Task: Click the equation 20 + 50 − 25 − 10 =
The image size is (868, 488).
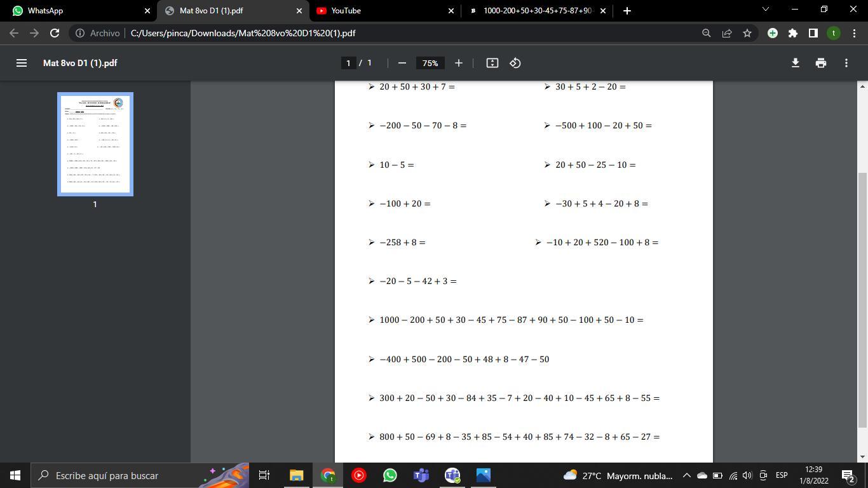Action: tap(595, 165)
